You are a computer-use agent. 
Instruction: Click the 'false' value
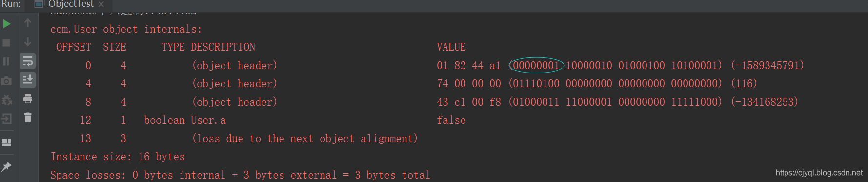[451, 120]
